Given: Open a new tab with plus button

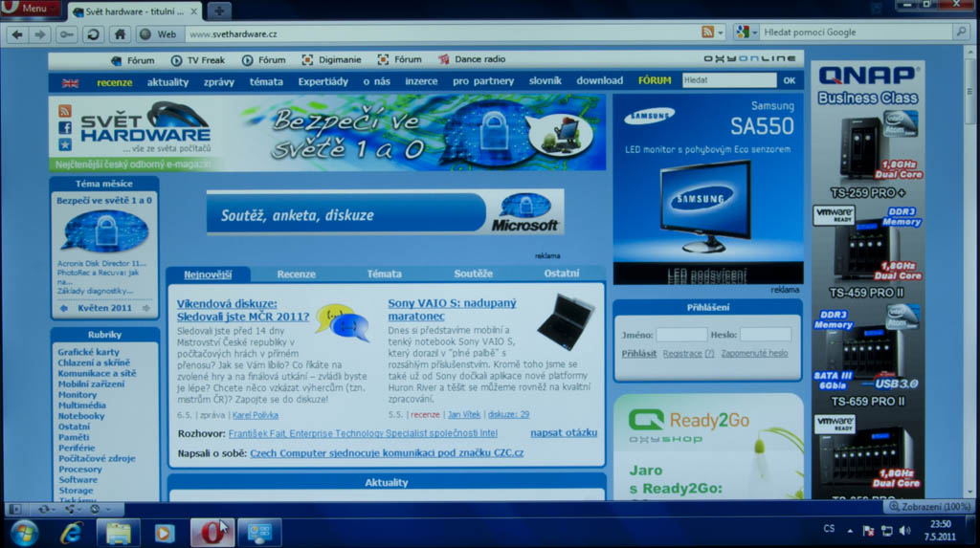Looking at the screenshot, I should pyautogui.click(x=219, y=11).
